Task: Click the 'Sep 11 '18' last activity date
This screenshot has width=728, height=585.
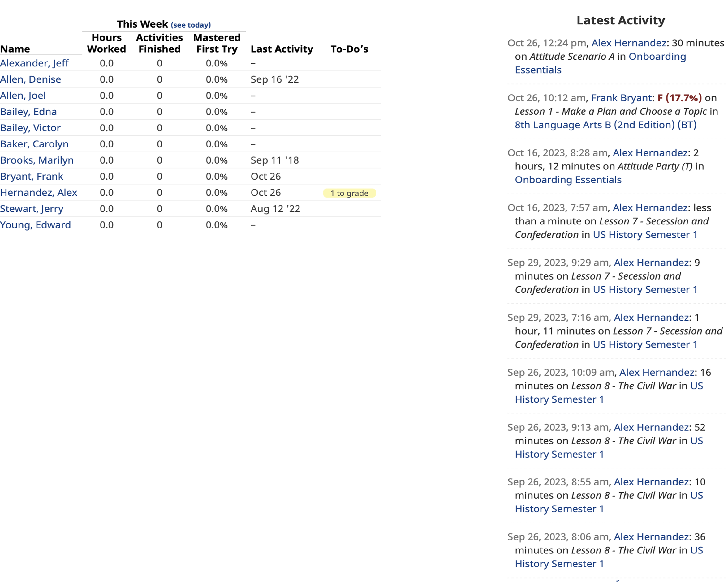Action: pos(274,160)
